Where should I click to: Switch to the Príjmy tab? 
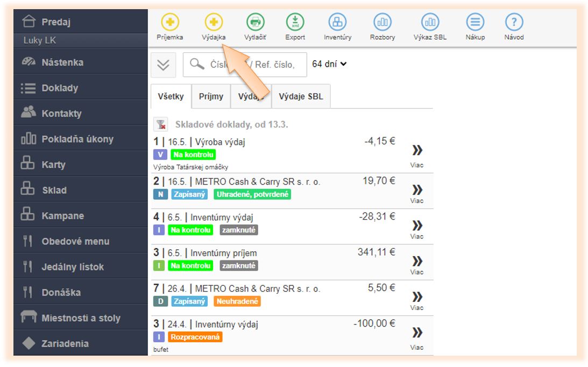[211, 97]
